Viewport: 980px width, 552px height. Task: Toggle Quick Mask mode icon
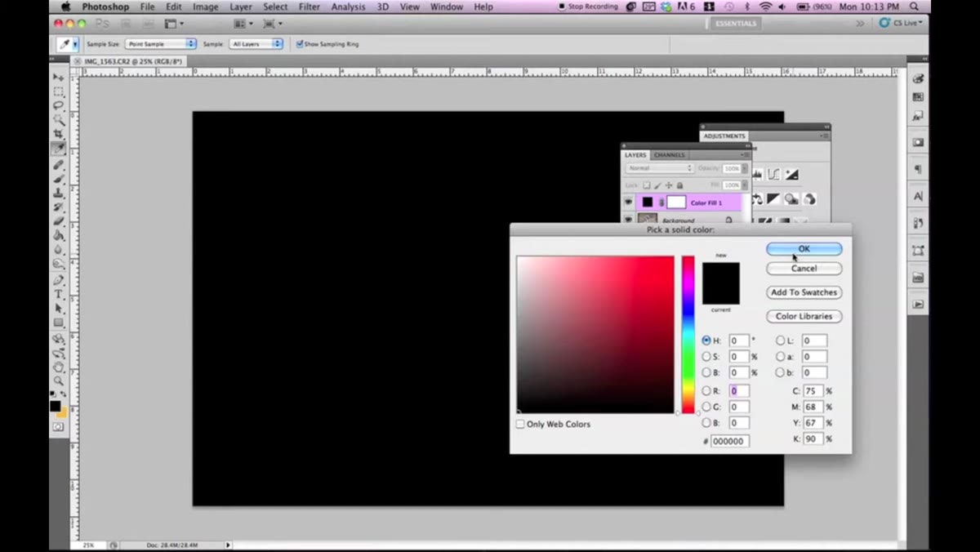point(58,426)
